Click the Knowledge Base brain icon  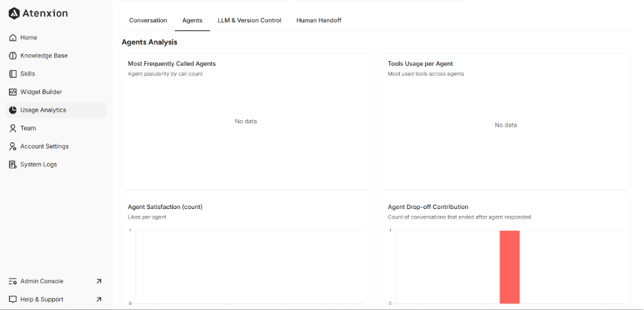[x=13, y=56]
